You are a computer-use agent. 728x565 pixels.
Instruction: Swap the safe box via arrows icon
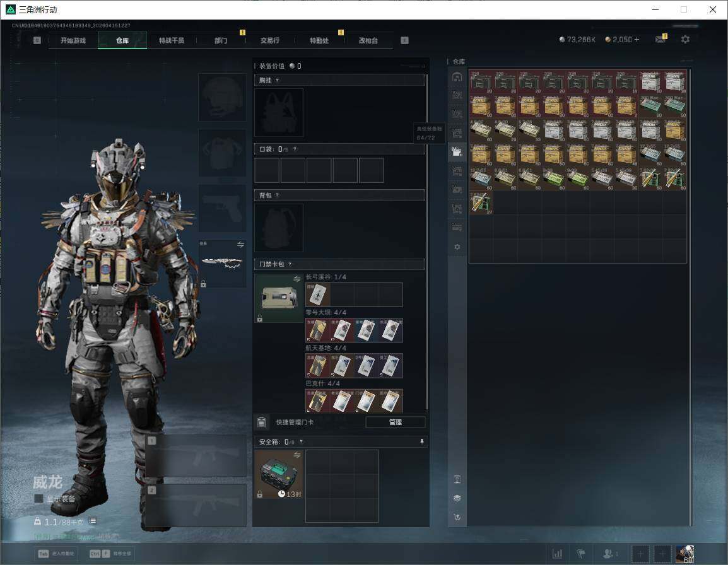[x=297, y=455]
